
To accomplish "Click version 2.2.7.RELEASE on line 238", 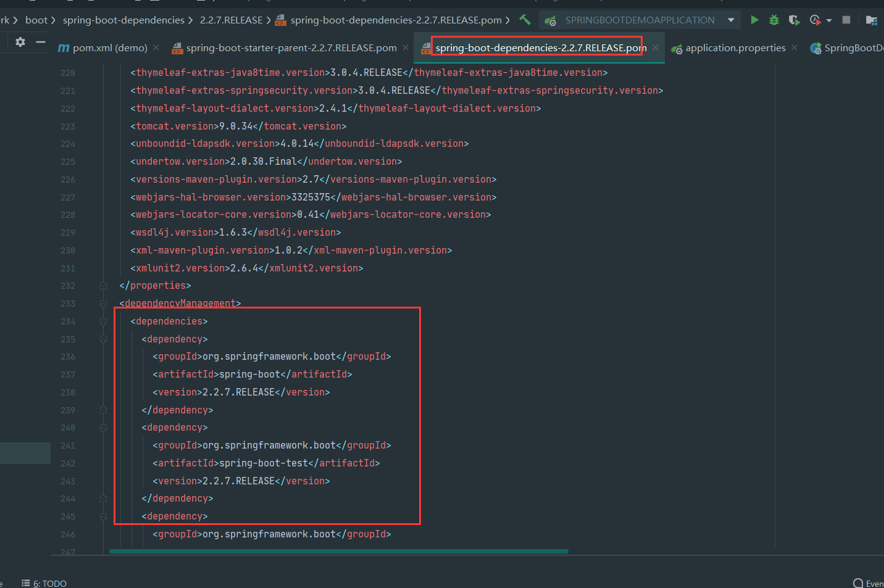I will coord(238,392).
